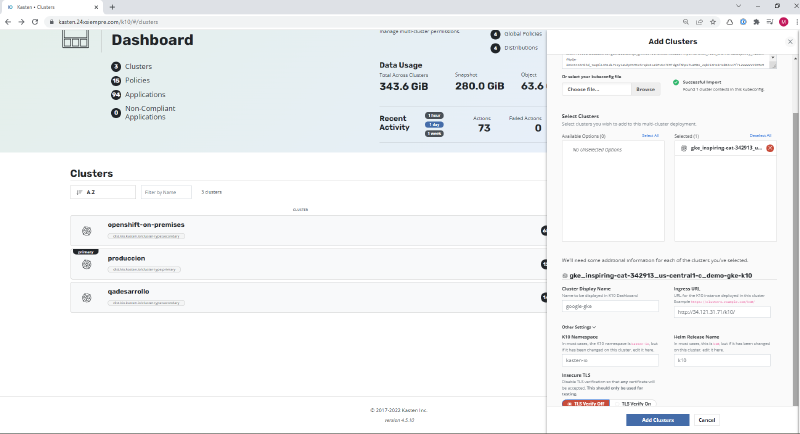Select TLS Verify Off option
800x434 pixels.
tap(586, 403)
